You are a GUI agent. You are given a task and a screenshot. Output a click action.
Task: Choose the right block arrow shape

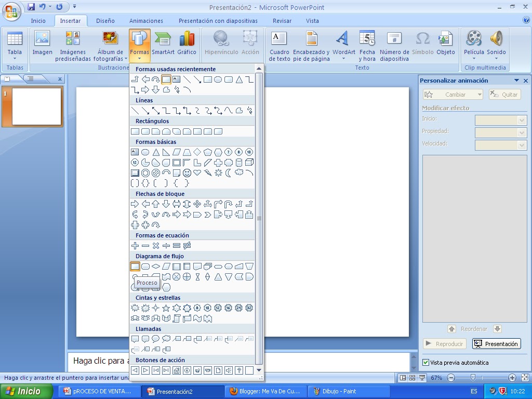tap(135, 204)
